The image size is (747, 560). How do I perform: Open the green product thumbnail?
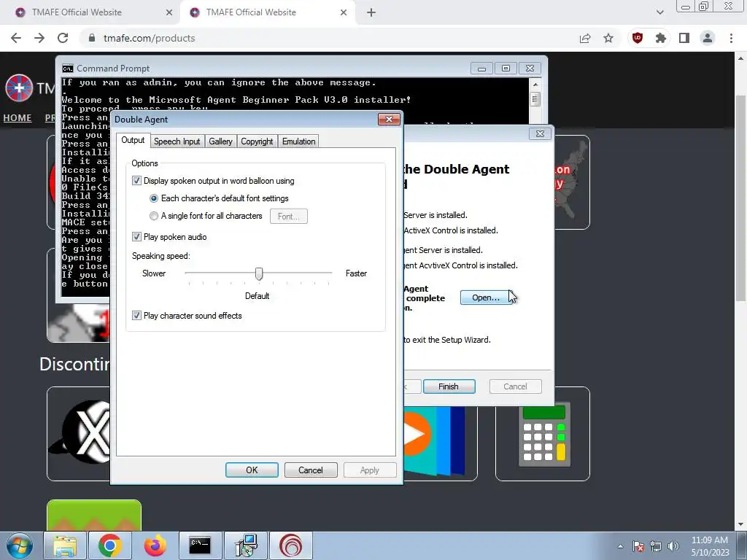94,516
